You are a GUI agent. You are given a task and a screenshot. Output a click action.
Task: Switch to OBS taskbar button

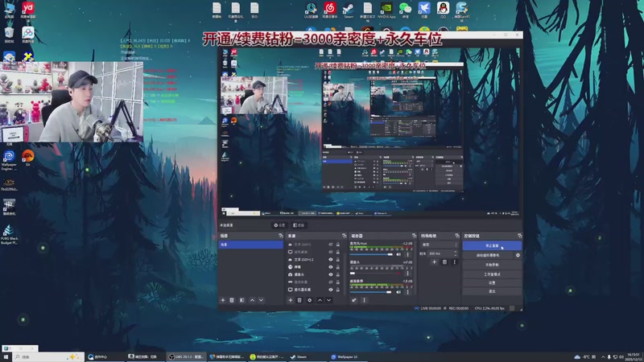pyautogui.click(x=187, y=357)
